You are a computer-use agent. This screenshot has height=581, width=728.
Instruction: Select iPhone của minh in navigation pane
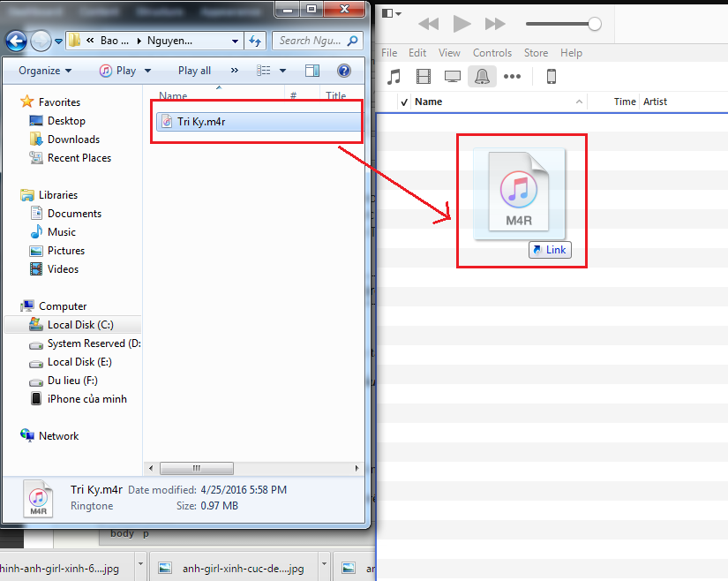[x=86, y=399]
